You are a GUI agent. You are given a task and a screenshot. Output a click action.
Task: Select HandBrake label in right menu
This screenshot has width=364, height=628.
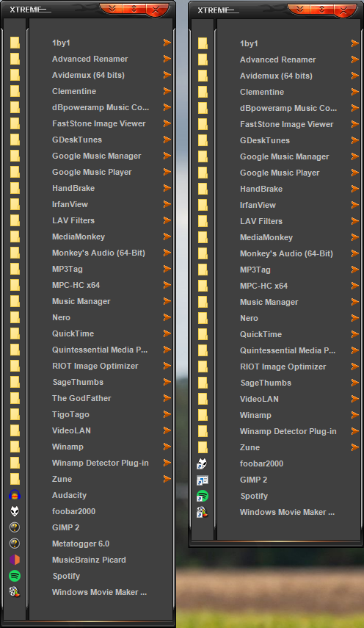(261, 189)
